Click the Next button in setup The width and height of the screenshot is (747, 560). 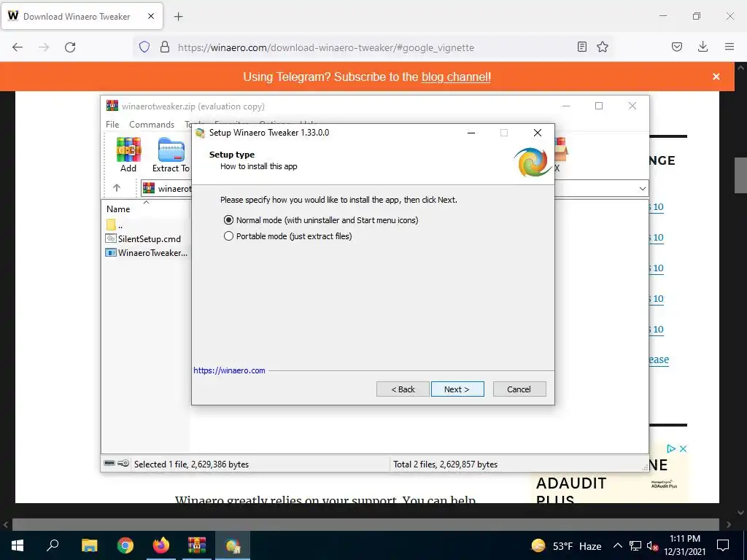[457, 389]
